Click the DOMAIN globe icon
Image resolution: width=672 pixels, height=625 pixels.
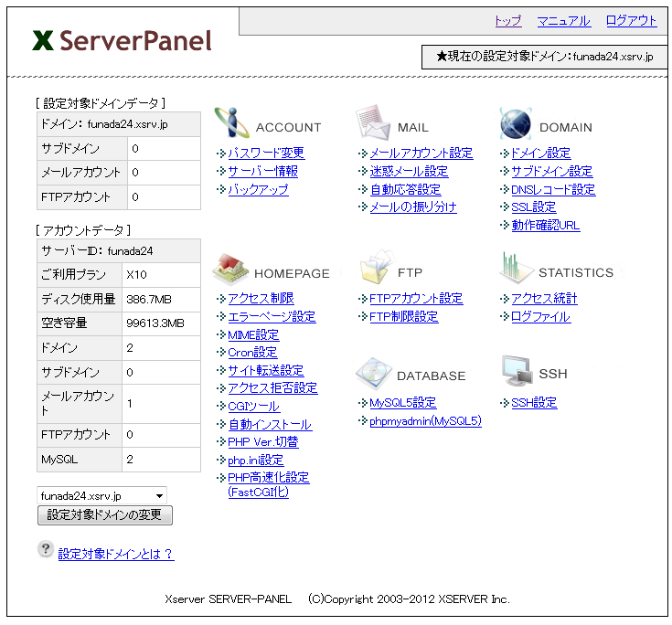[x=516, y=123]
